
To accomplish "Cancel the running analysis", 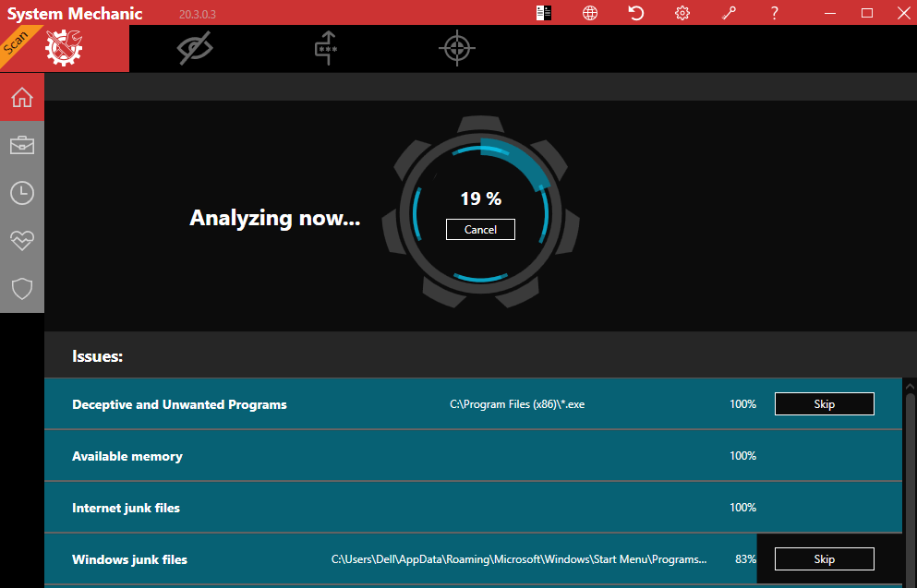I will tap(480, 230).
